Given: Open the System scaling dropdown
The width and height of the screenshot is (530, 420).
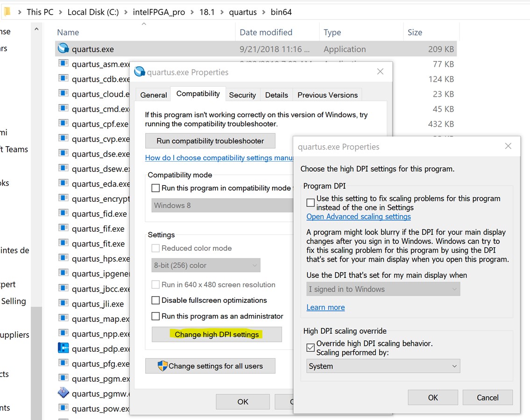Looking at the screenshot, I should [x=383, y=366].
